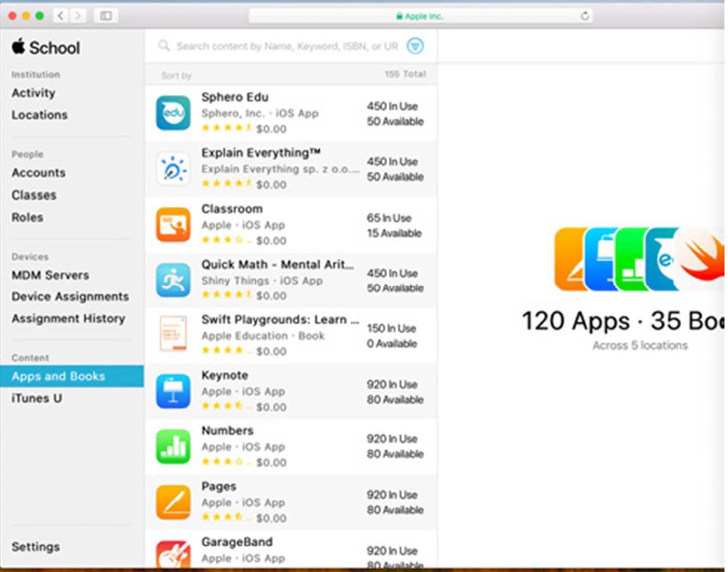Open the Classroom app icon
The image size is (728, 572).
click(x=173, y=224)
